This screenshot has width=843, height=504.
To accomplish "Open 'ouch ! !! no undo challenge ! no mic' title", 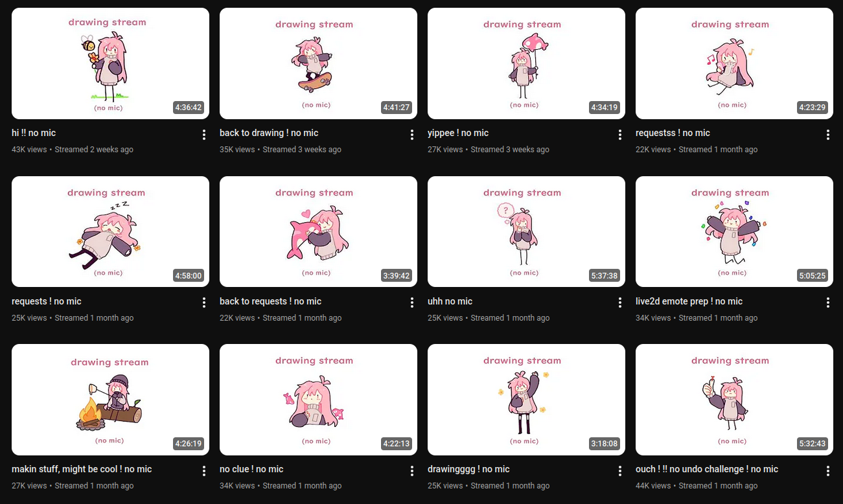I will 707,469.
